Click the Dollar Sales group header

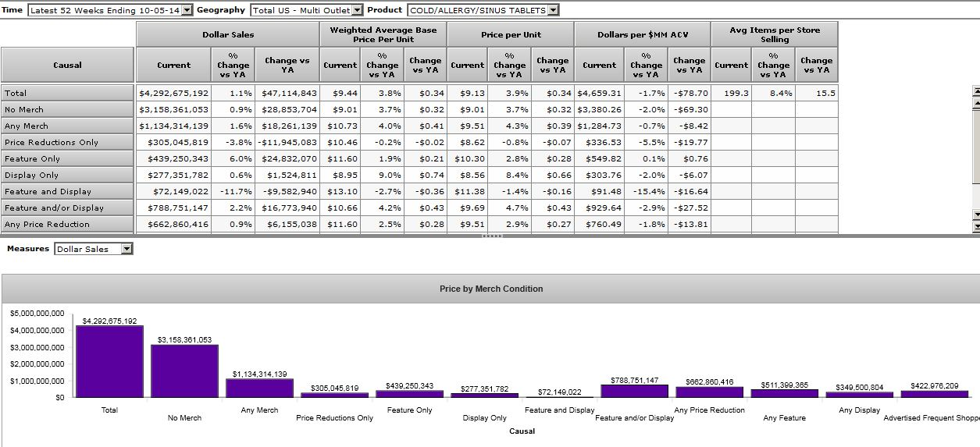click(227, 34)
